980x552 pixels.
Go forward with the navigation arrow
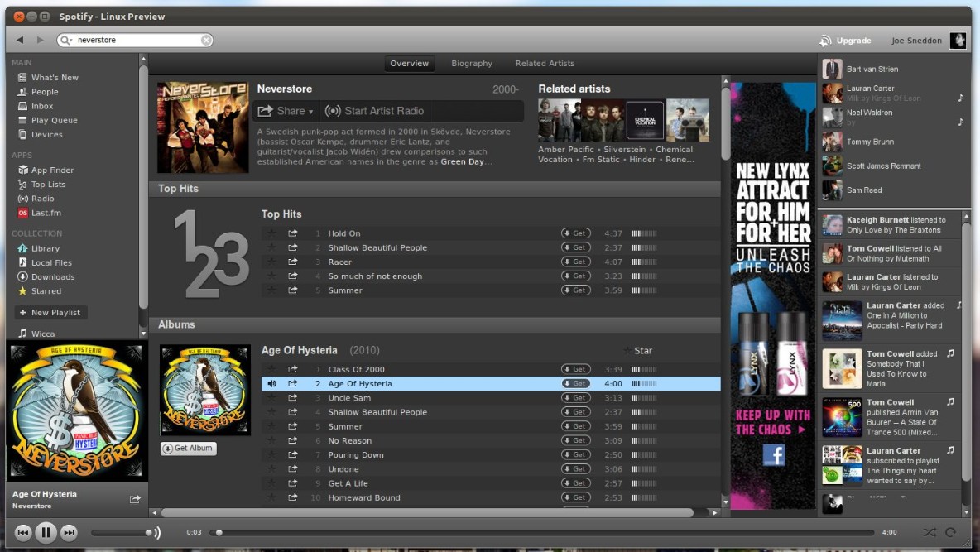(x=40, y=40)
